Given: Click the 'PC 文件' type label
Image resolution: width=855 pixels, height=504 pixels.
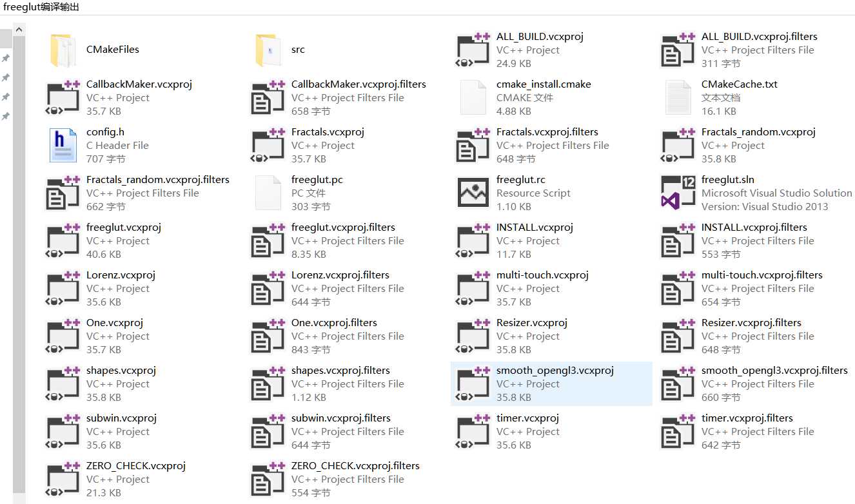Looking at the screenshot, I should [308, 193].
